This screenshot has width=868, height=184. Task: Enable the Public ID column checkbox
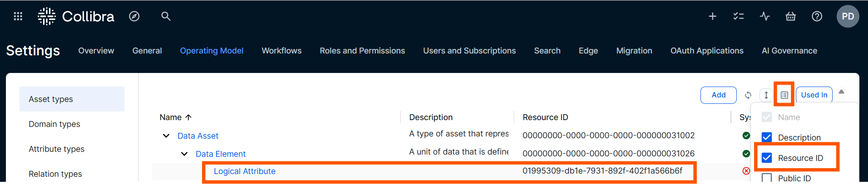[767, 178]
